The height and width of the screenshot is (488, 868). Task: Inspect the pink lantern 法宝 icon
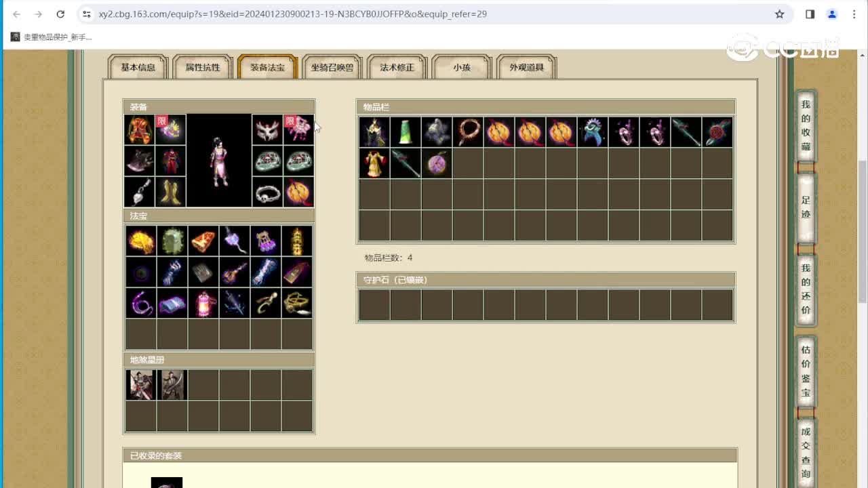203,303
